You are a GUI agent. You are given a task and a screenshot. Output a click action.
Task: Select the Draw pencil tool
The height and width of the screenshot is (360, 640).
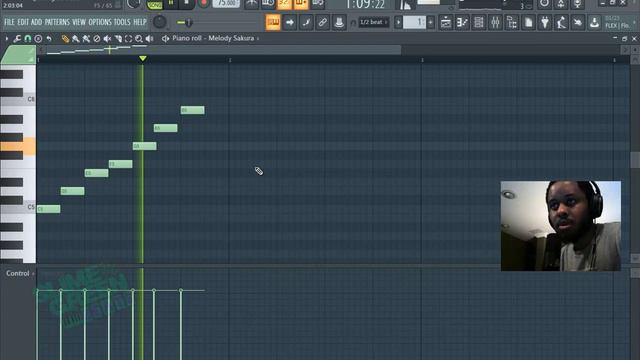click(x=65, y=39)
